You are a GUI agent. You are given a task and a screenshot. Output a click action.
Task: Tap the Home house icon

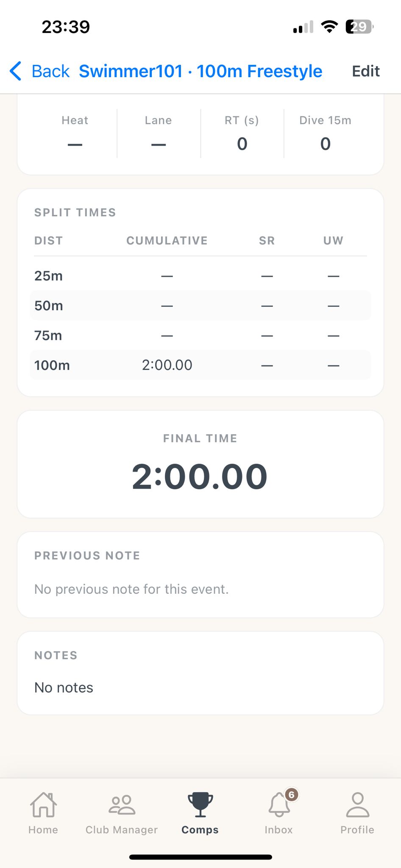tap(43, 805)
